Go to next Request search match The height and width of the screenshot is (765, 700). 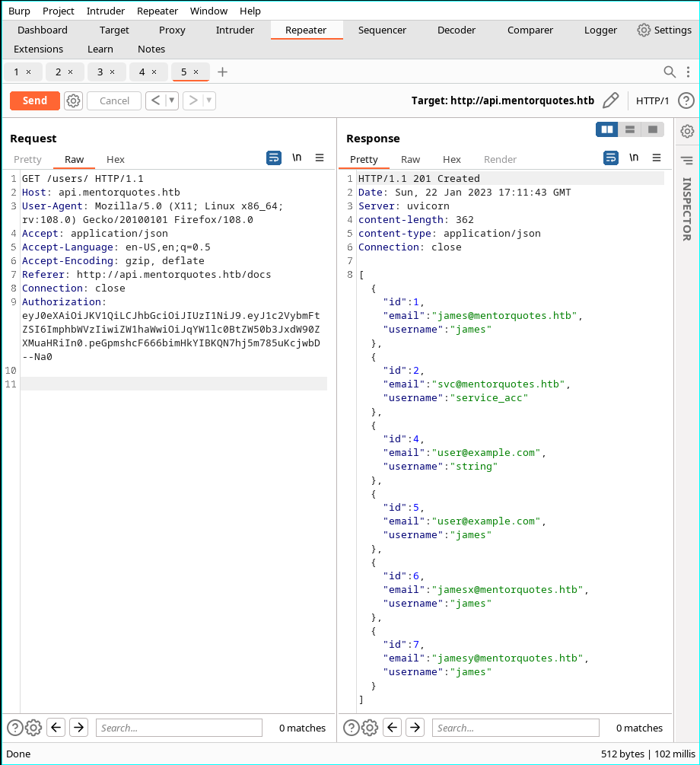coord(78,728)
